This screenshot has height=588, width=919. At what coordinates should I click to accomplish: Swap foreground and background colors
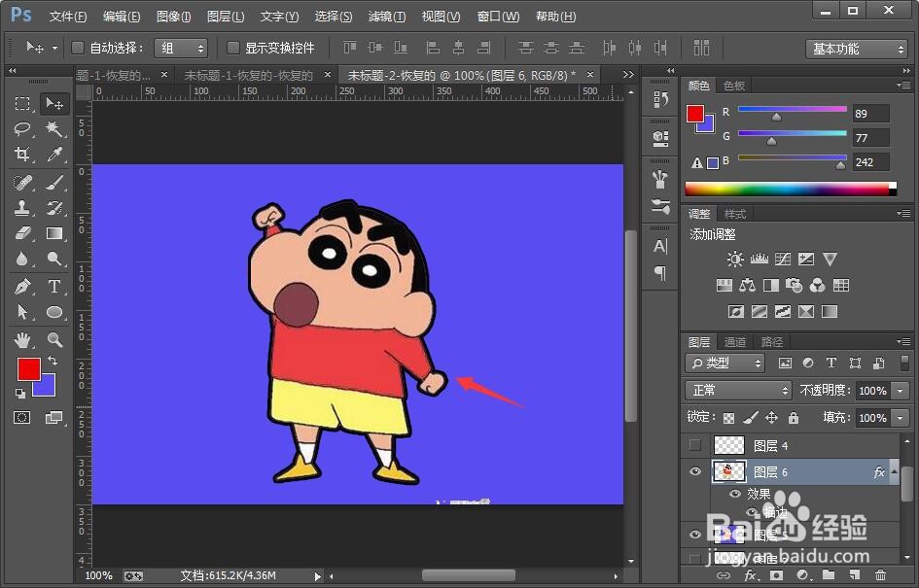53,361
